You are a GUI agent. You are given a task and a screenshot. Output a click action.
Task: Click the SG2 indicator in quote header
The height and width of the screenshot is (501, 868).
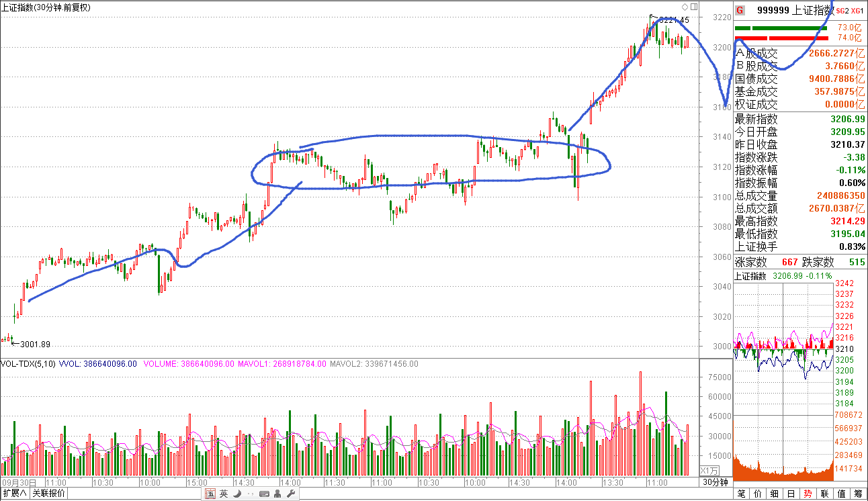coord(842,10)
